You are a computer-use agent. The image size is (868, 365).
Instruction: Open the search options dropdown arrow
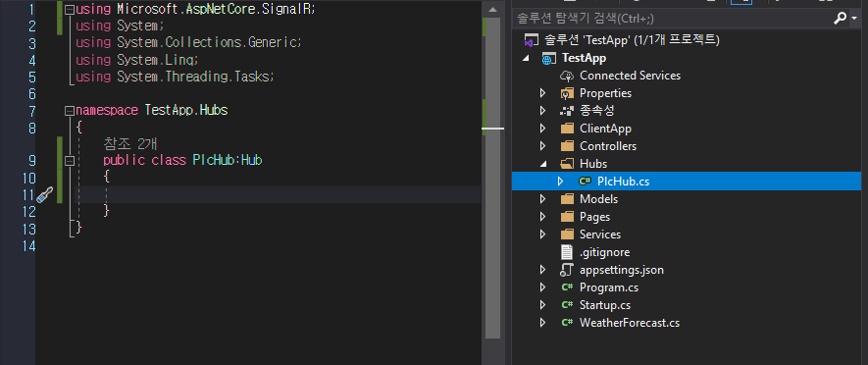click(853, 19)
